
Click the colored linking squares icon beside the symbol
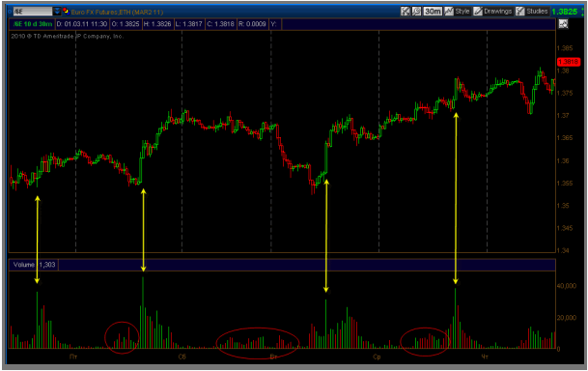coord(66,12)
